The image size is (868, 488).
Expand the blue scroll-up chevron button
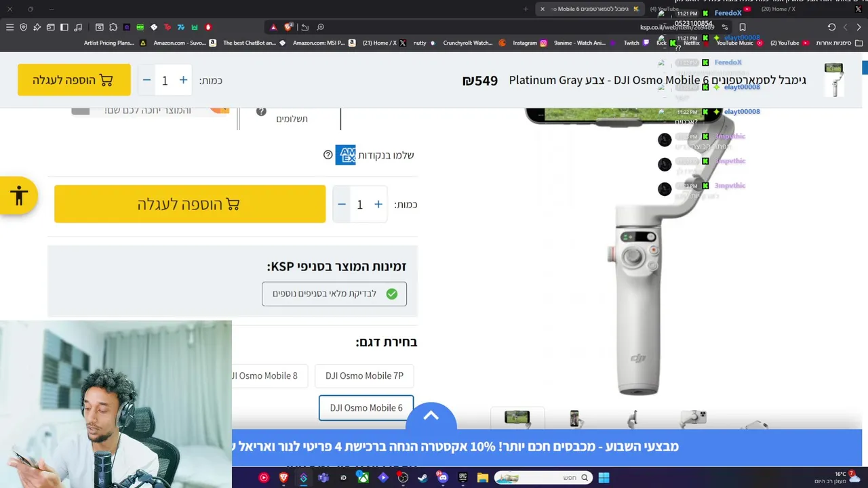tap(431, 417)
